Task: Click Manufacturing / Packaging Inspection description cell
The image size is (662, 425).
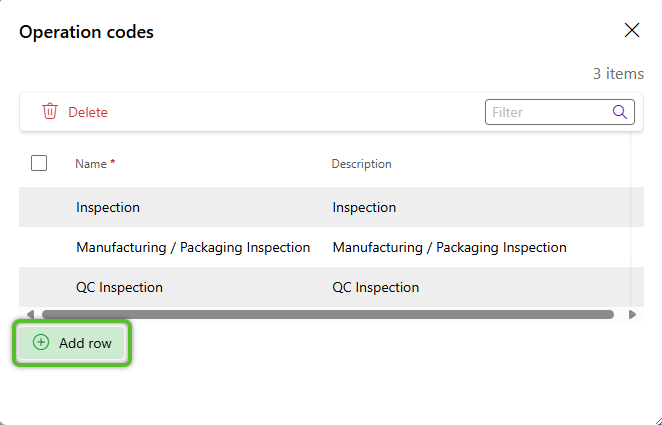Action: pos(449,247)
